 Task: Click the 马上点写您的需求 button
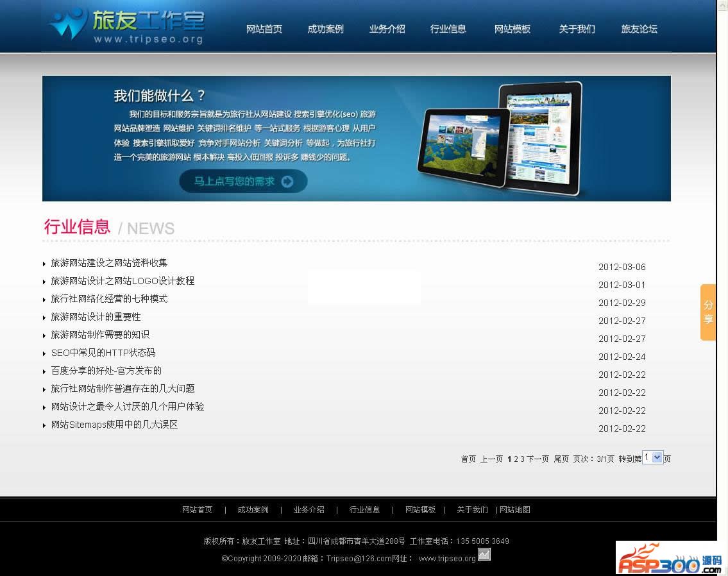coord(242,182)
